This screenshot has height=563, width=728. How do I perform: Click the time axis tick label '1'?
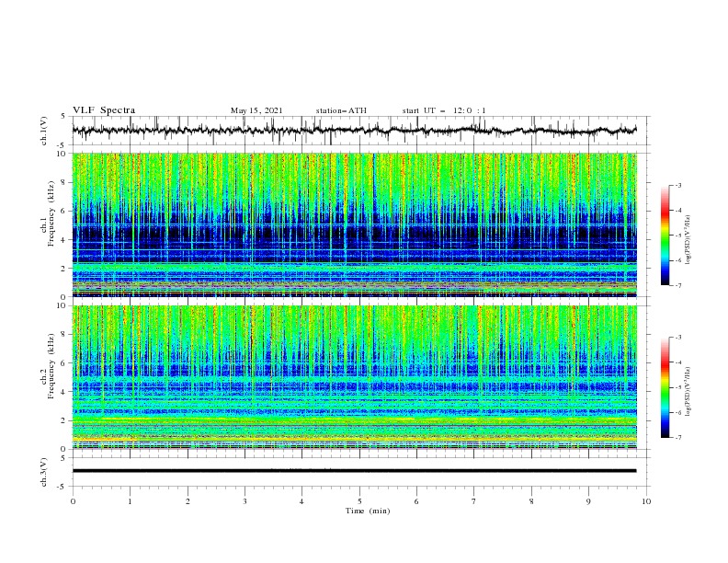(x=130, y=501)
